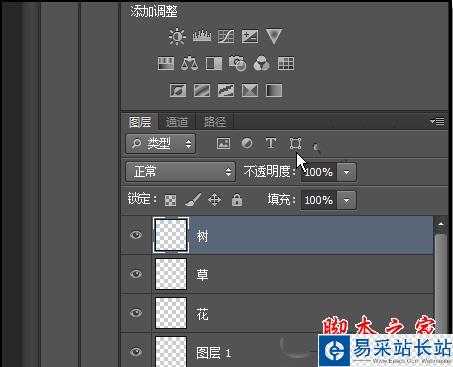
Task: Add a Channel Mixer adjustment
Action: [x=261, y=63]
